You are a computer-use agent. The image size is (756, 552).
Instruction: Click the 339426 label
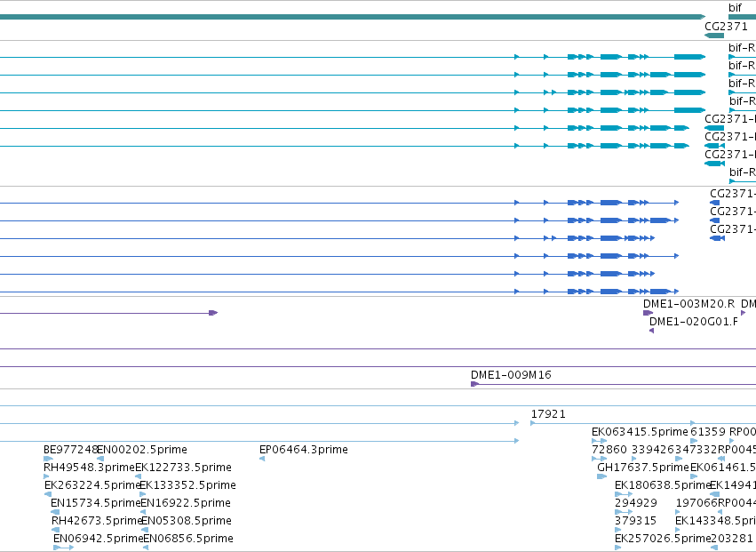(653, 450)
